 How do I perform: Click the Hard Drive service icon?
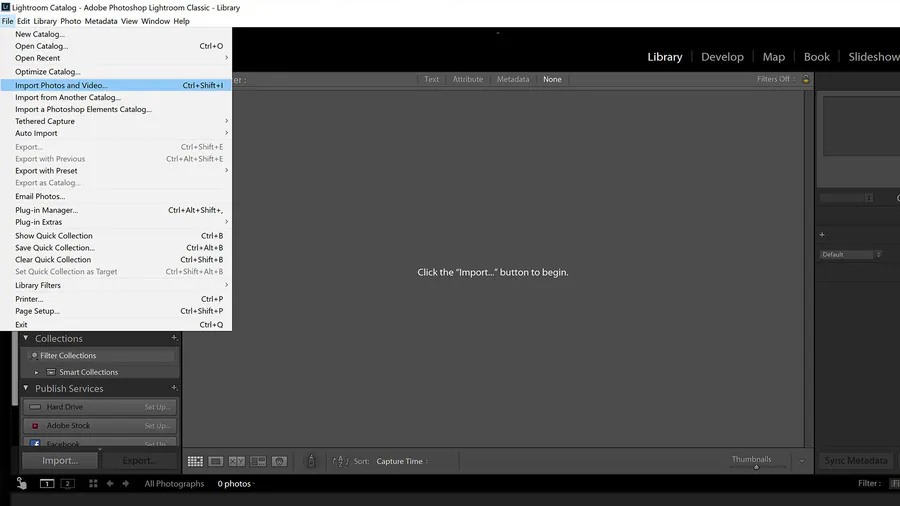[x=35, y=407]
